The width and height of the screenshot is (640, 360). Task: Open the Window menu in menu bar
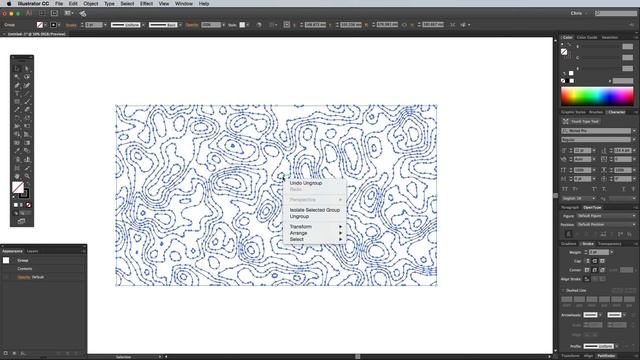click(x=184, y=3)
